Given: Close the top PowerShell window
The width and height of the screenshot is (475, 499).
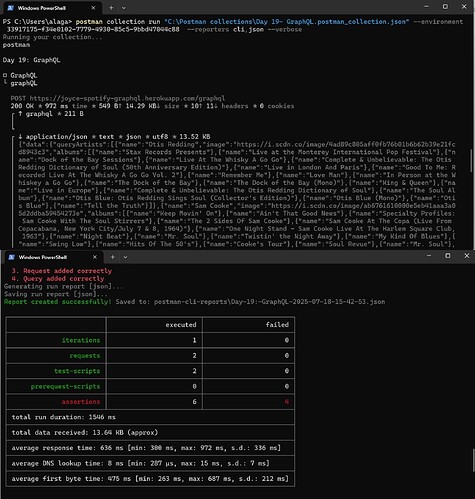Looking at the screenshot, I should pos(464,7).
